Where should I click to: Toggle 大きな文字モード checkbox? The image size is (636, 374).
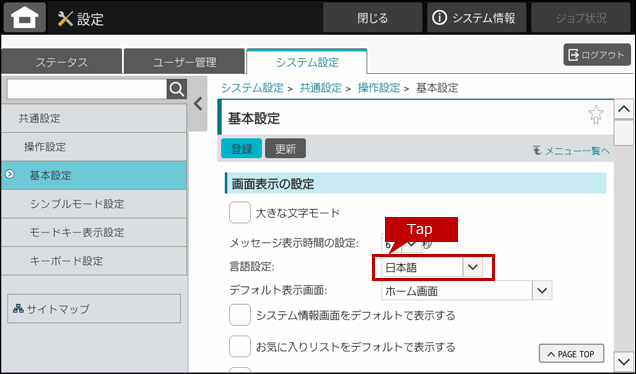pos(240,213)
